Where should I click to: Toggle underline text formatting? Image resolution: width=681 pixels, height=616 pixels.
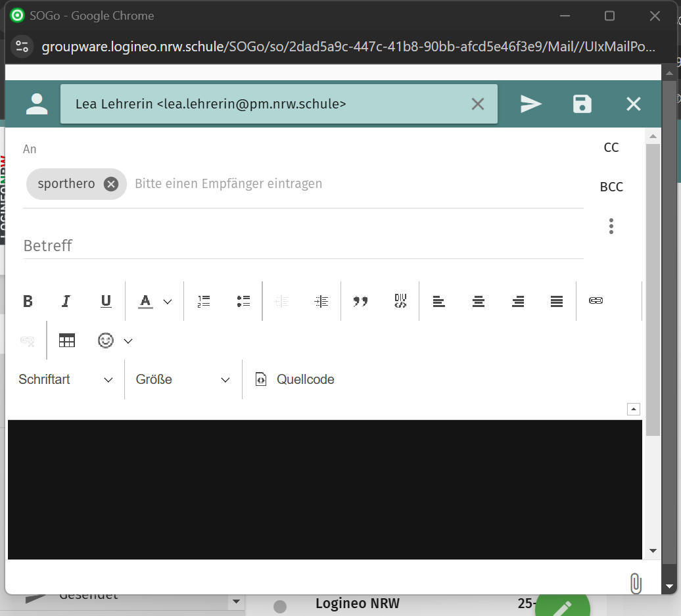pos(106,301)
